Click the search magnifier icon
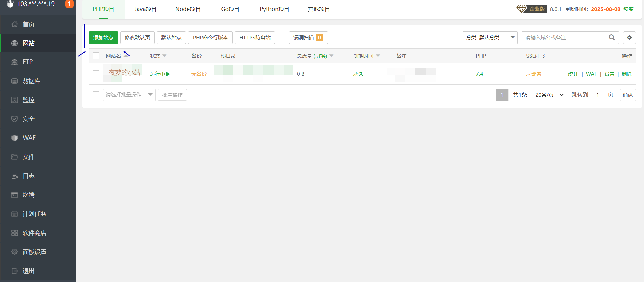Screen dimensions: 644x282 [612, 38]
